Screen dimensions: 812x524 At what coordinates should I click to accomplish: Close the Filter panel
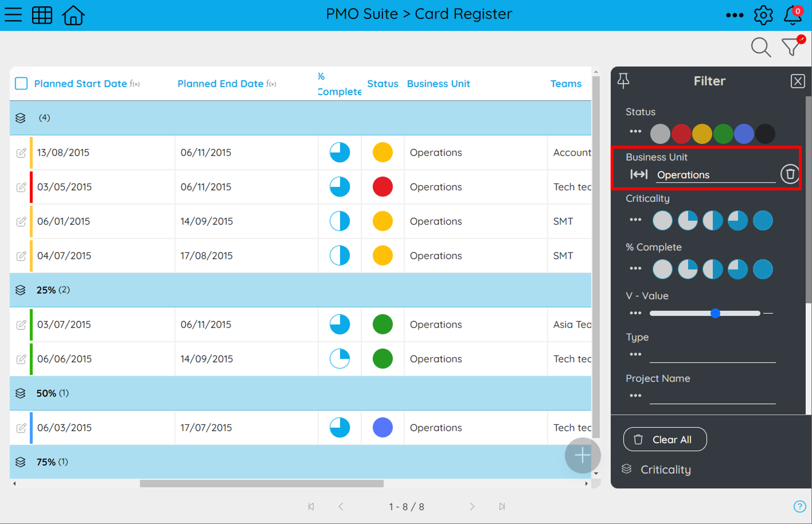797,81
